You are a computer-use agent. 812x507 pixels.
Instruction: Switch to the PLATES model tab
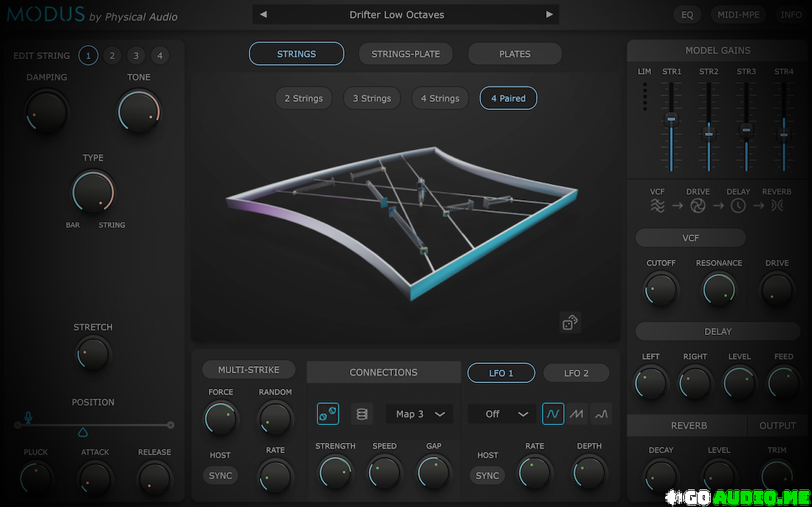click(515, 54)
